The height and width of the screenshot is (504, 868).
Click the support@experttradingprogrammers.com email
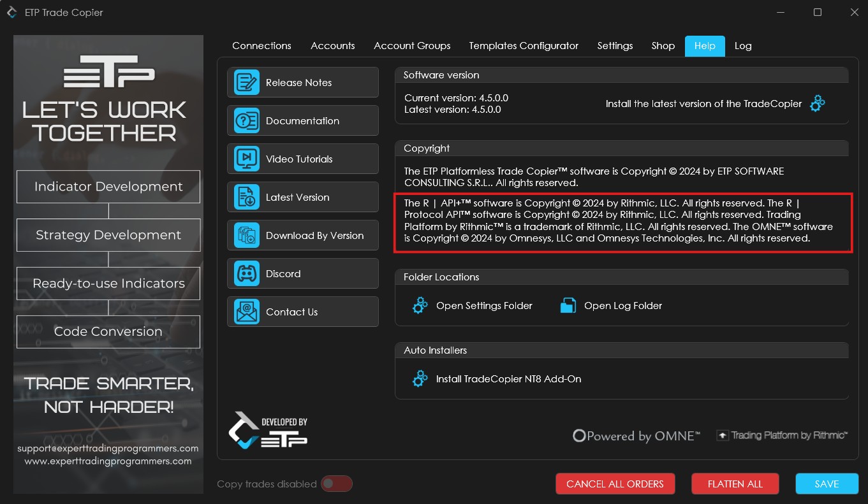pyautogui.click(x=108, y=449)
